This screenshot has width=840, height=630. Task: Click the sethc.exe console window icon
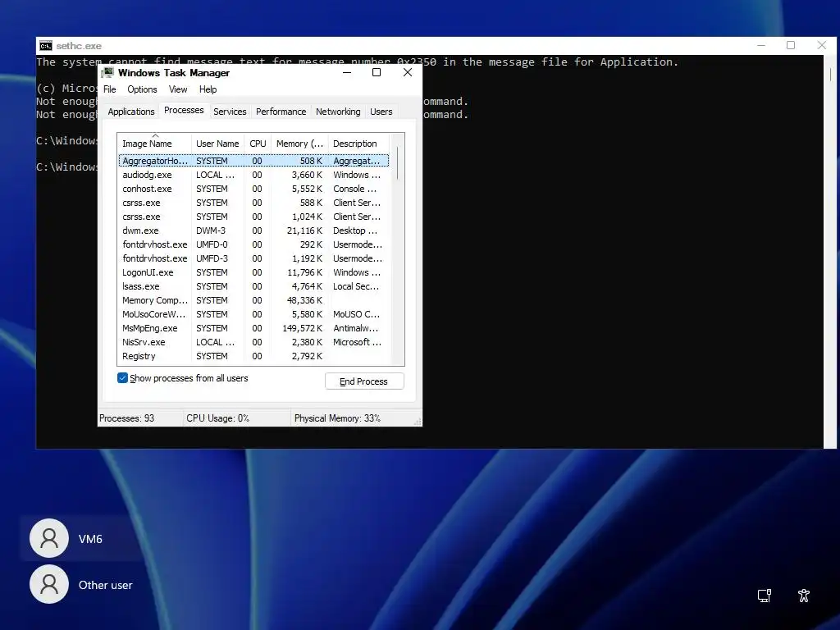click(46, 46)
